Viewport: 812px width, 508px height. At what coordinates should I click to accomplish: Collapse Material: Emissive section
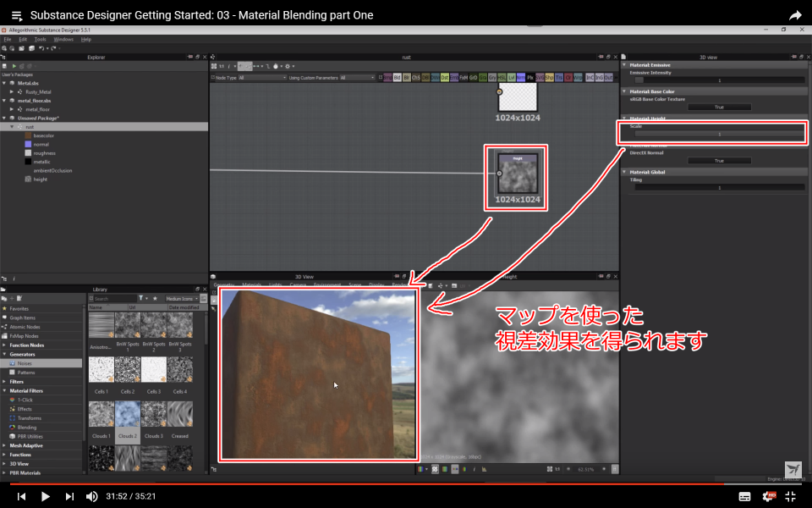pyautogui.click(x=624, y=65)
